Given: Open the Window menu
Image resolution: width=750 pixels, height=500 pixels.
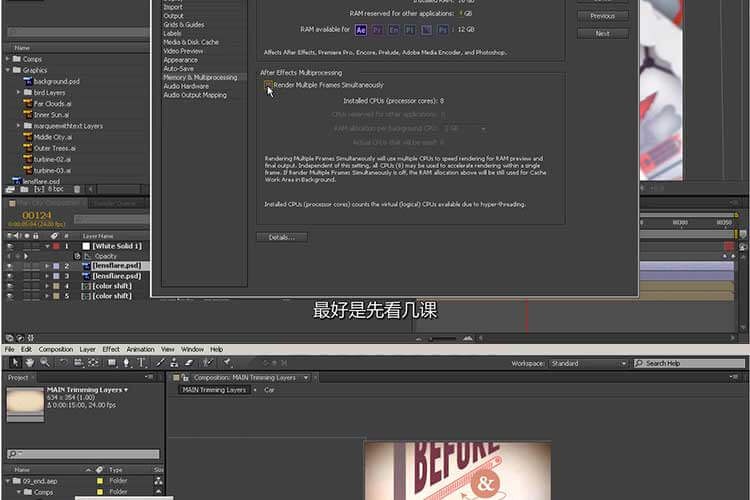Looking at the screenshot, I should (192, 349).
